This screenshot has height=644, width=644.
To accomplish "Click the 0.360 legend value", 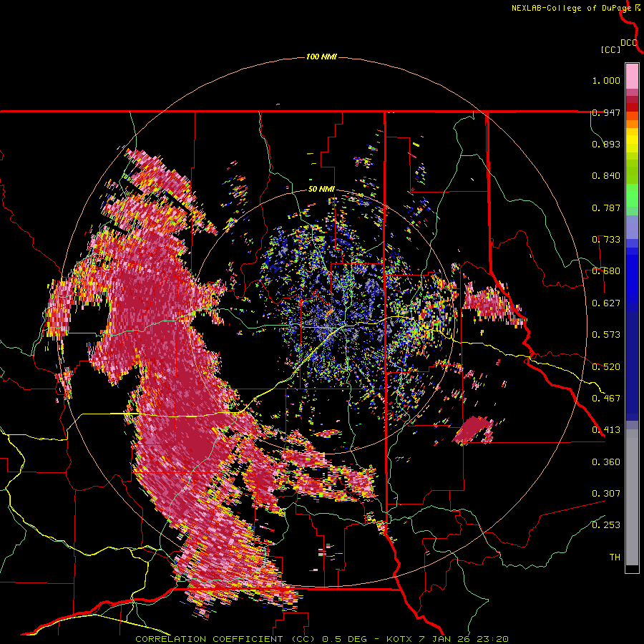I will (606, 462).
